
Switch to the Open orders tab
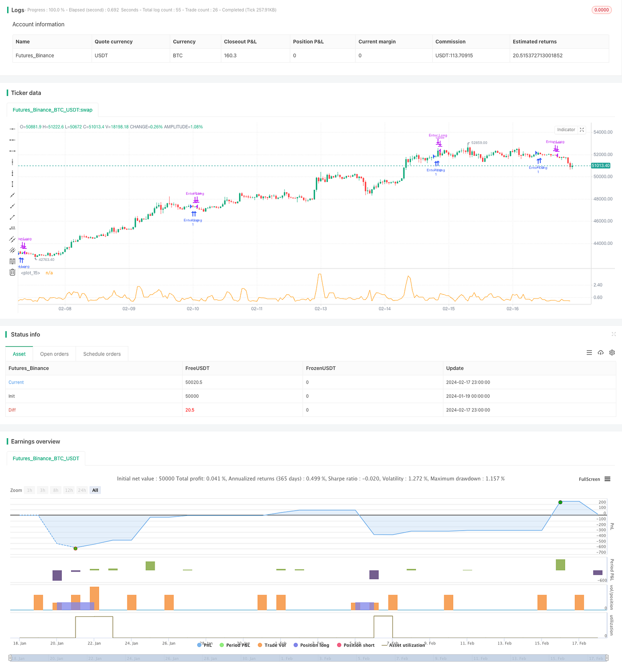(x=54, y=354)
